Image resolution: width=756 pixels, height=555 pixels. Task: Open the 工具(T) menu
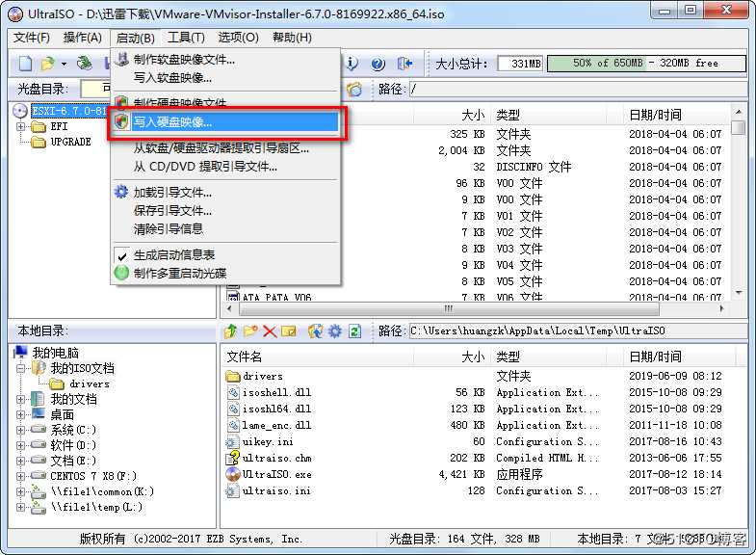pyautogui.click(x=186, y=38)
